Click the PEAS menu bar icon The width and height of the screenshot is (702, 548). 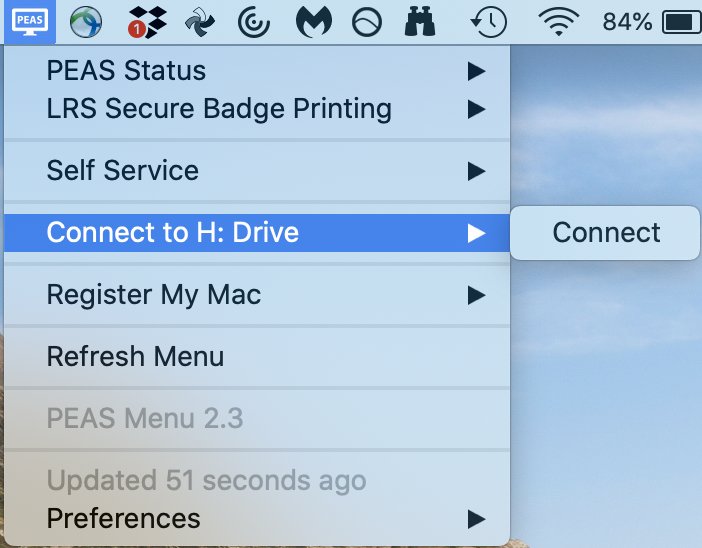(x=28, y=21)
